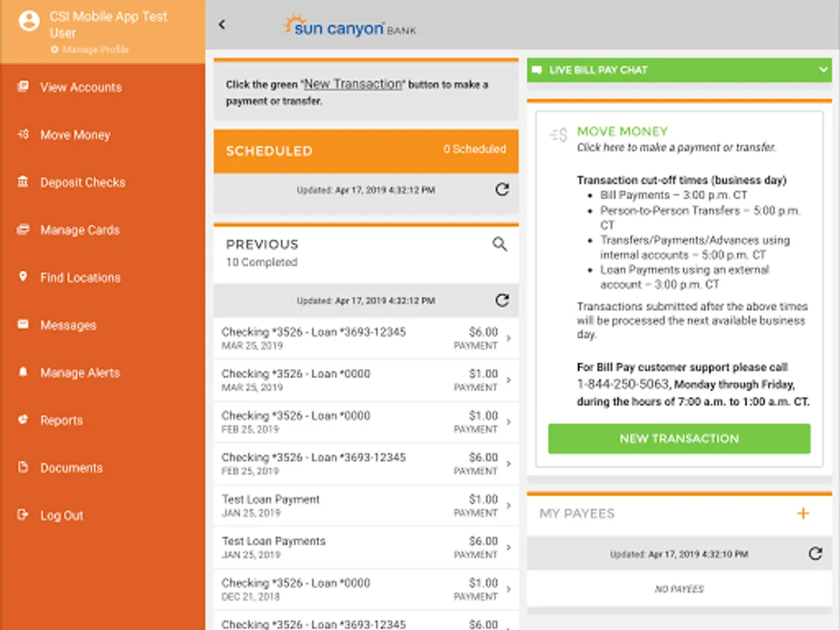Click the user profile avatar icon
This screenshot has width=840, height=630.
29,21
